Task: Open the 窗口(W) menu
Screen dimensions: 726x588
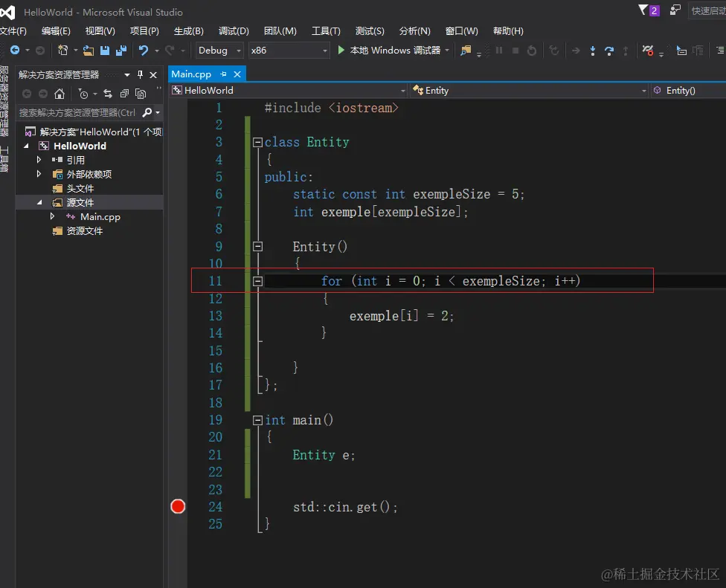Action: click(462, 30)
